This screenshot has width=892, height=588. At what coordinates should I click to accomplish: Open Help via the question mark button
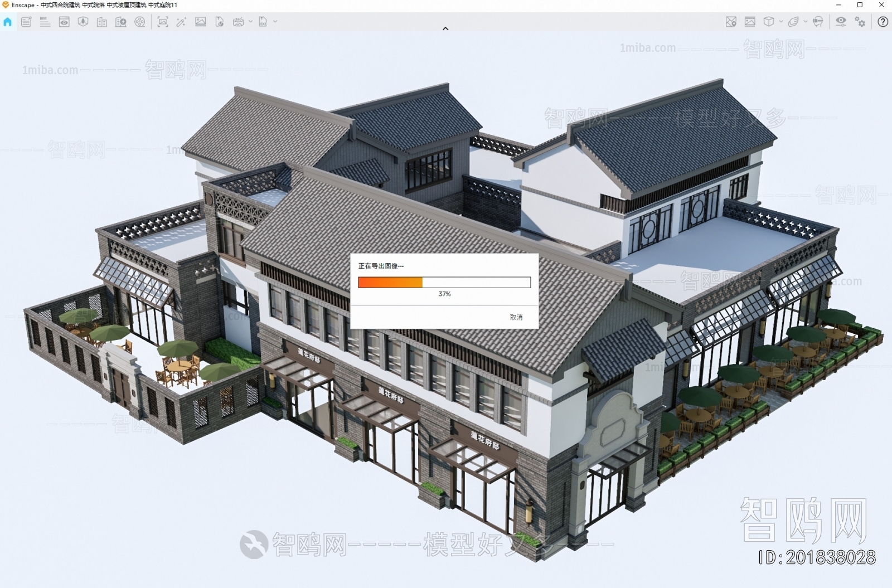(x=883, y=22)
